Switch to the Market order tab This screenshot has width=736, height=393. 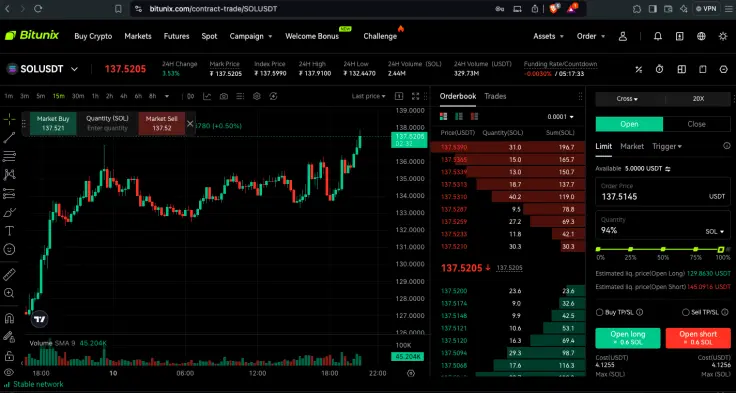tap(632, 146)
